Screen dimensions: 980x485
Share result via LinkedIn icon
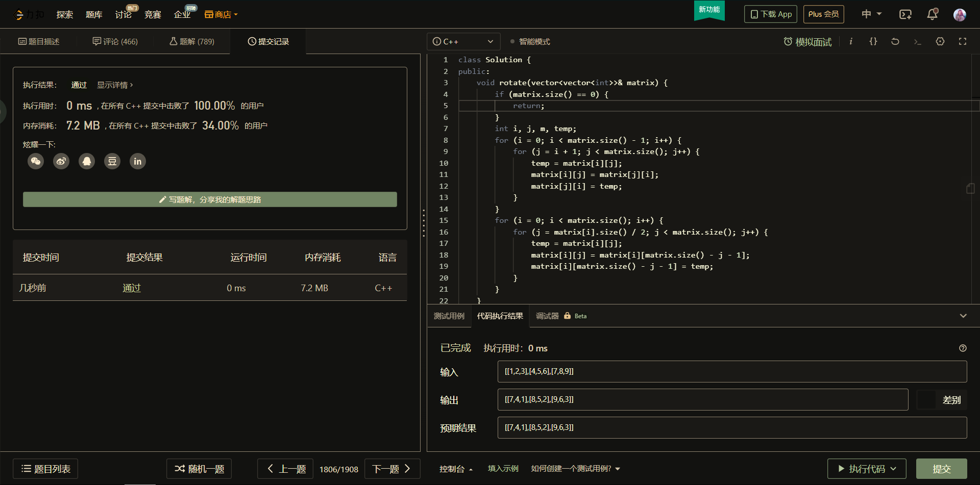[x=138, y=162]
